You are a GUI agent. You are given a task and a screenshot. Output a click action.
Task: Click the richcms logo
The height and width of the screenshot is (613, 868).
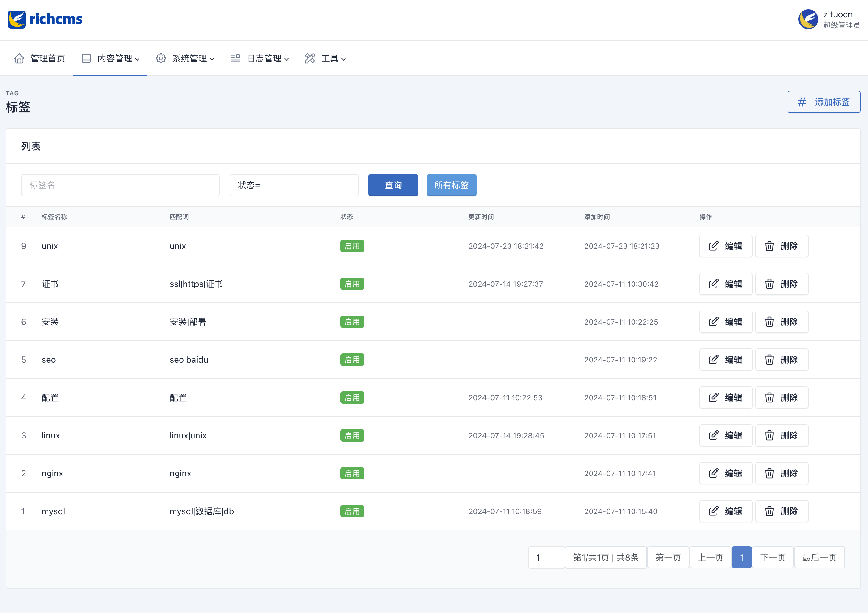pyautogui.click(x=45, y=19)
